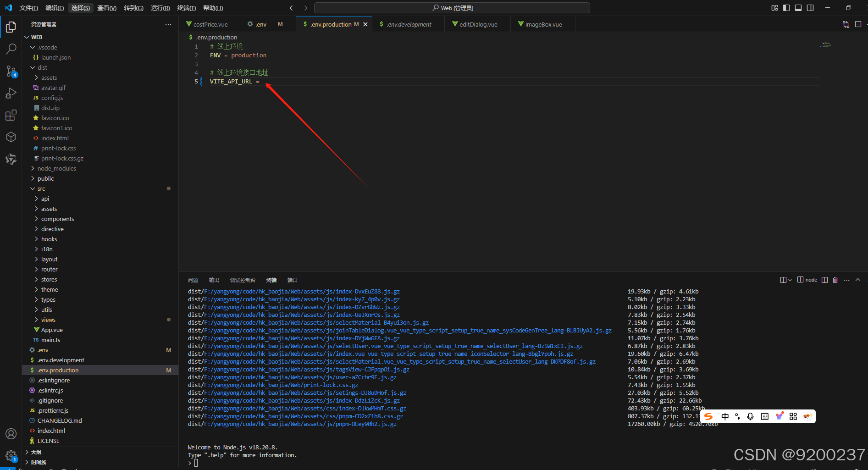The width and height of the screenshot is (868, 470).
Task: Collapse the src folder
Action: coord(100,188)
